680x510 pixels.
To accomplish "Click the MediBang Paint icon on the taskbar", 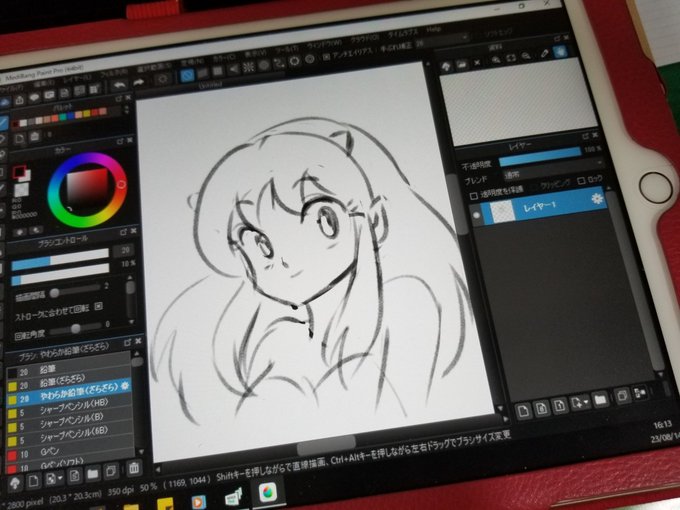I will pos(268,493).
